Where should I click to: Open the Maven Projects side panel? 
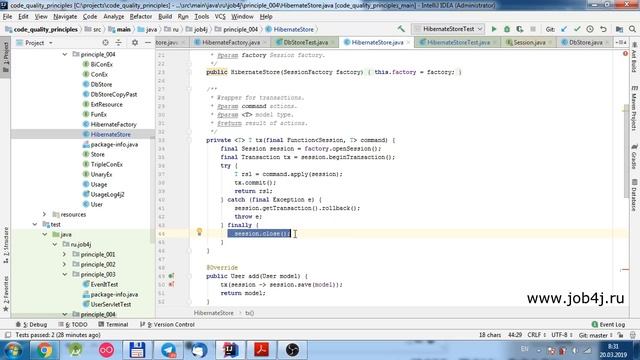pos(634,108)
